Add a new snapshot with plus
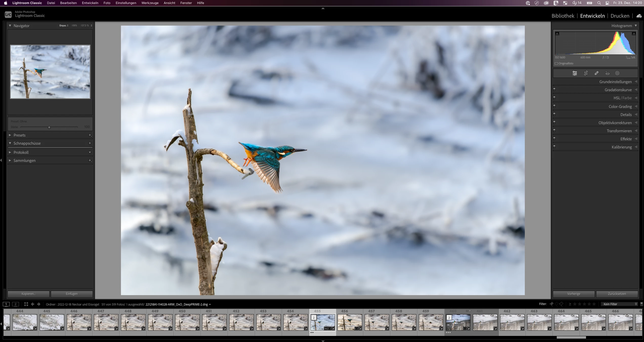644x342 pixels. [90, 143]
